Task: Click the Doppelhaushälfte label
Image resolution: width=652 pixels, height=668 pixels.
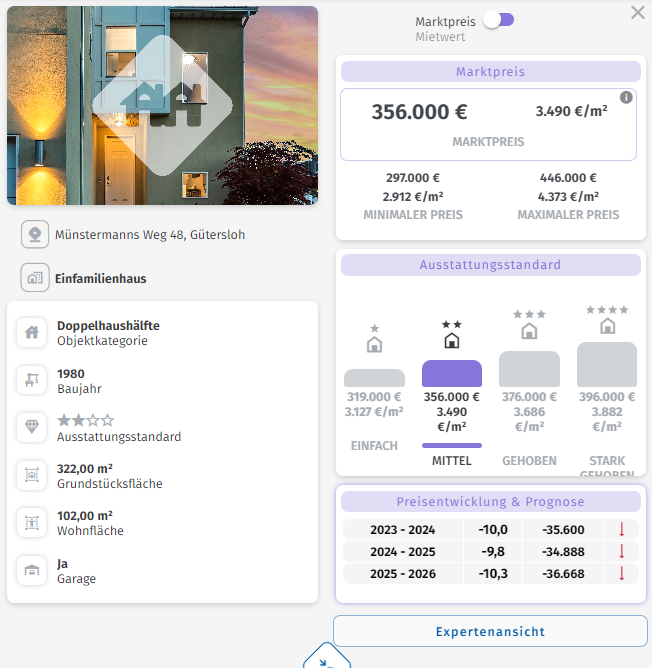Action: [108, 325]
